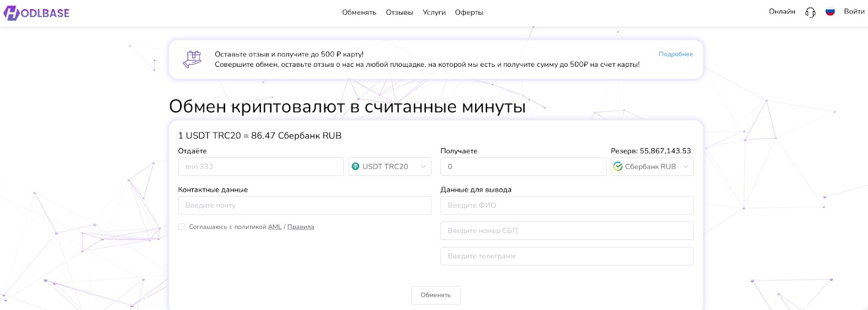The image size is (868, 310).
Task: Click the Резерв: 55,867,143.53 text
Action: 651,151
